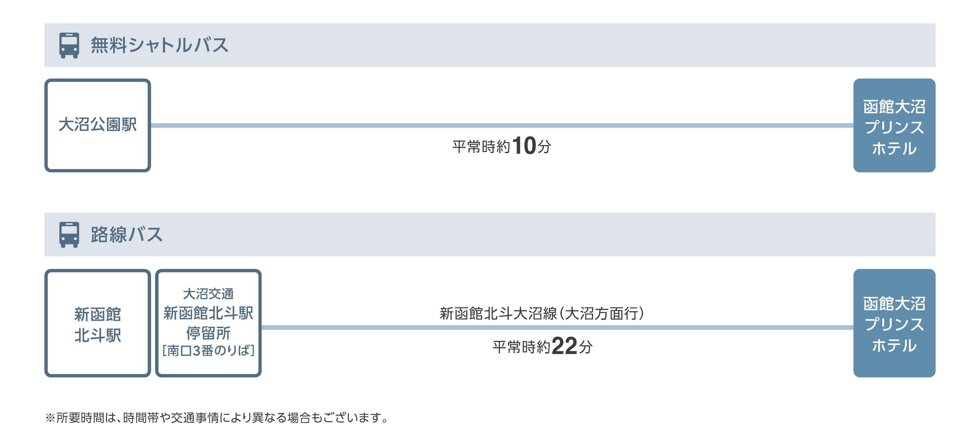The height and width of the screenshot is (439, 980).
Task: Click the 大沼交通 text in the bus stop box
Action: tap(208, 294)
